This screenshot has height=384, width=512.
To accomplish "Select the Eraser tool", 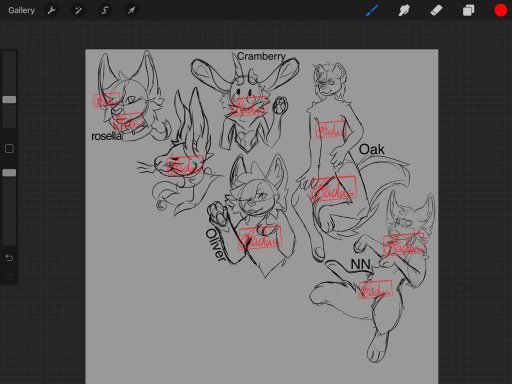I will [x=436, y=10].
